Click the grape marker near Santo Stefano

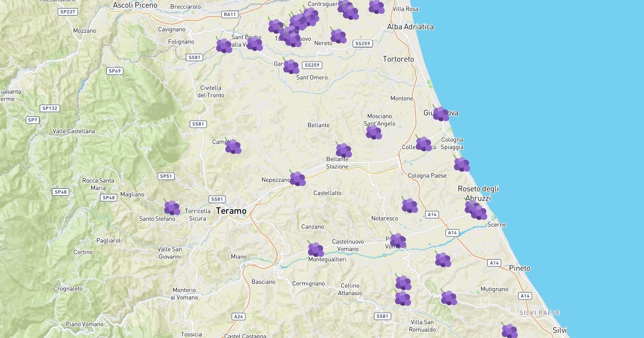pos(172,208)
